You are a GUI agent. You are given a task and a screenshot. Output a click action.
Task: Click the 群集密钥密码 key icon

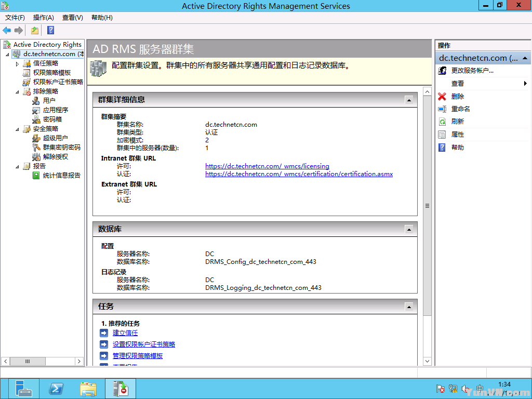(x=36, y=148)
